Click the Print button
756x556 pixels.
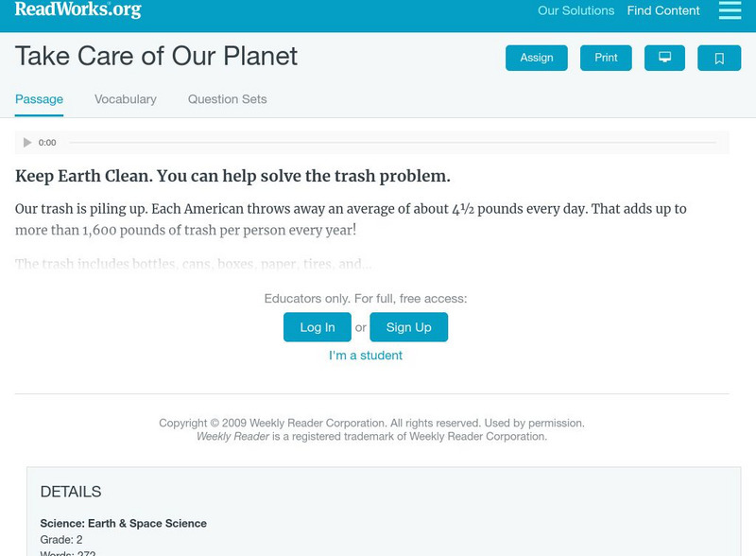point(606,58)
